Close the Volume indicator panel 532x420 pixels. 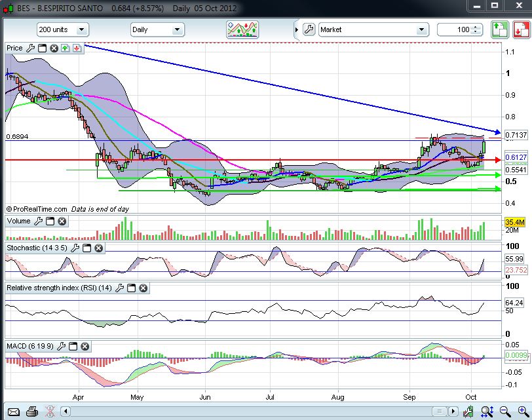(x=62, y=221)
